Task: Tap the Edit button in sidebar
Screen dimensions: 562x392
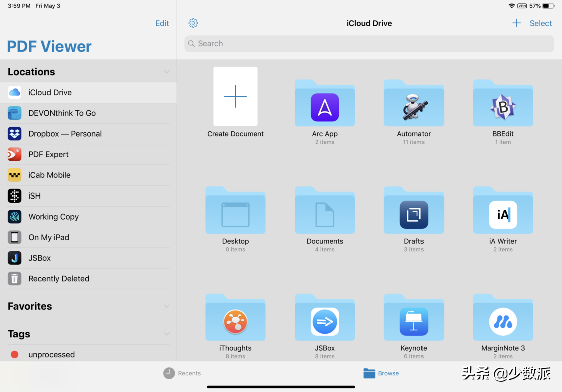Action: click(162, 23)
